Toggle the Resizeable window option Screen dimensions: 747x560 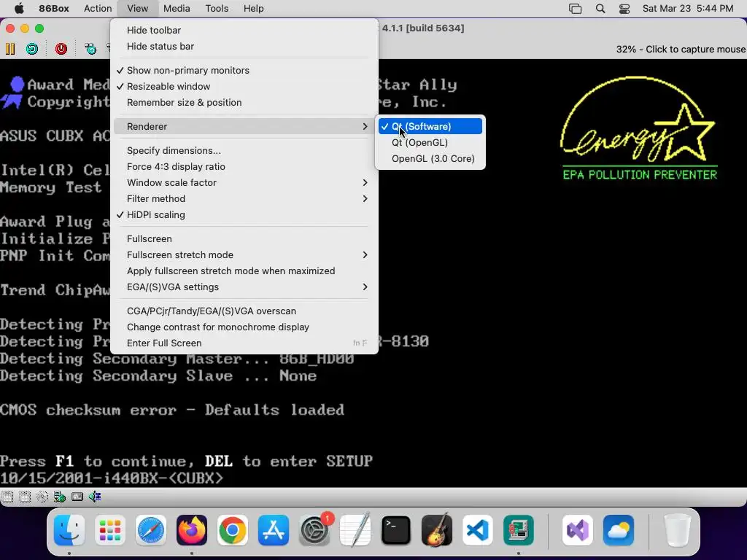coord(244,87)
